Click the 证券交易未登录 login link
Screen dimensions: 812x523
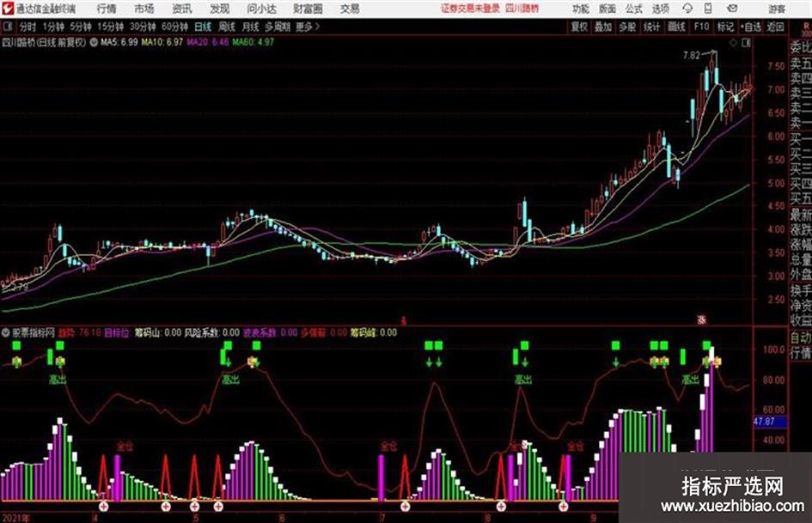coord(470,9)
